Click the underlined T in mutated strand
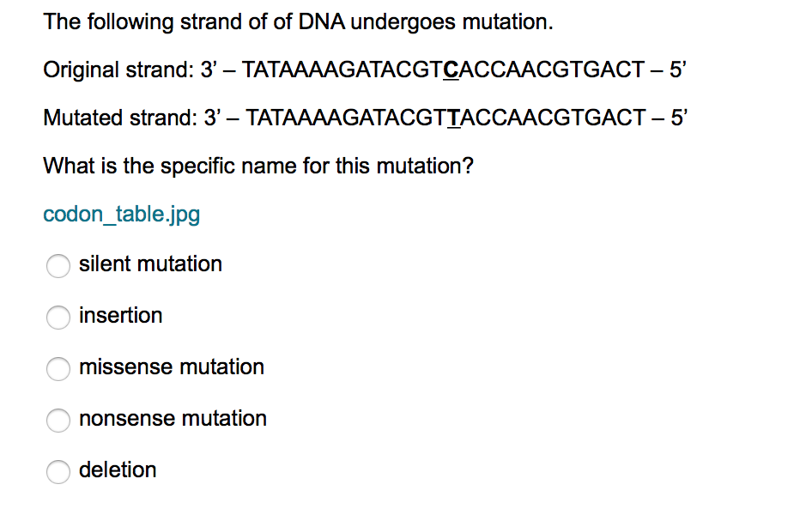The width and height of the screenshot is (812, 527). point(454,118)
